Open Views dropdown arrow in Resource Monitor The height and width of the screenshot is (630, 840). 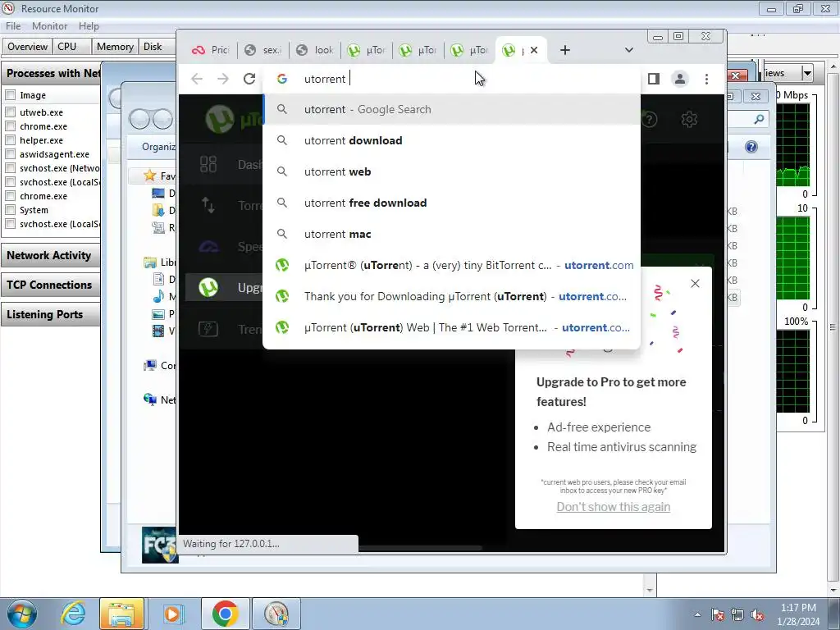807,73
